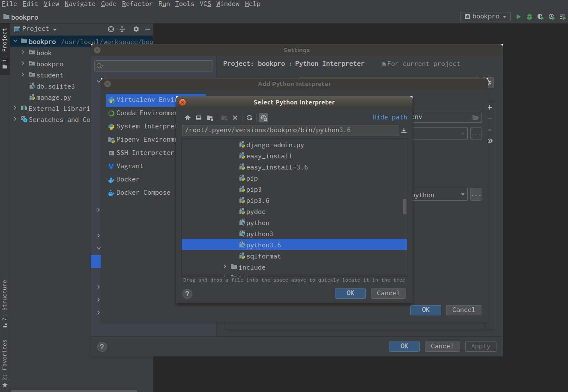Open the VCS menu
The image size is (568, 392).
point(205,4)
